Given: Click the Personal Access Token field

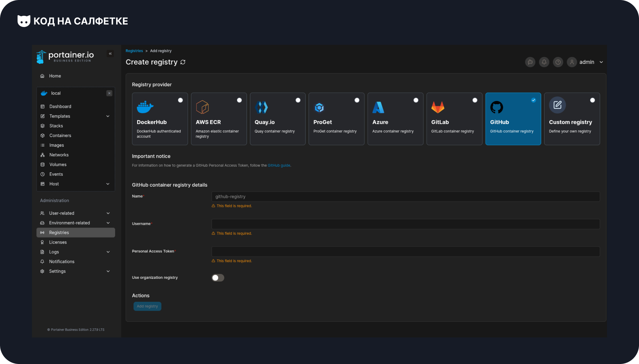Looking at the screenshot, I should coord(406,252).
